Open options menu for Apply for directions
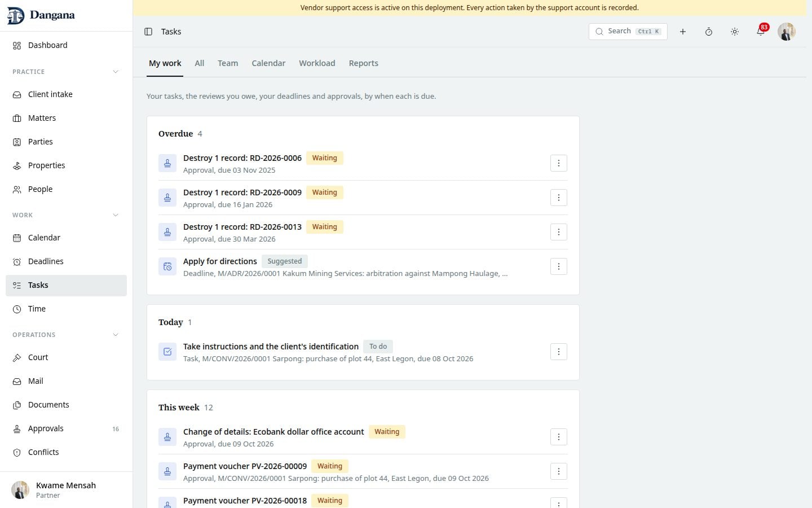Viewport: 812px width, 508px height. coord(559,266)
